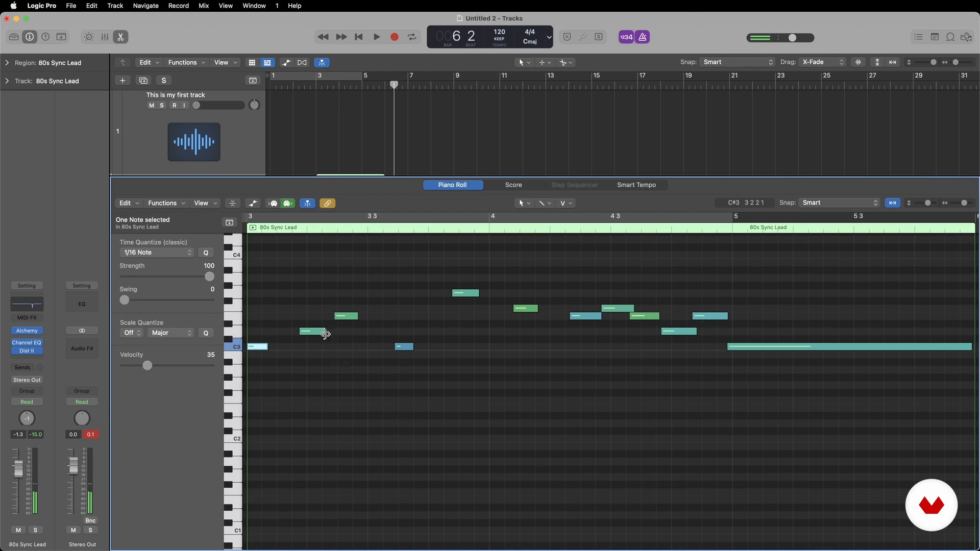Viewport: 980px width, 551px height.
Task: Open the Scale Quantize Off dropdown
Action: click(132, 333)
